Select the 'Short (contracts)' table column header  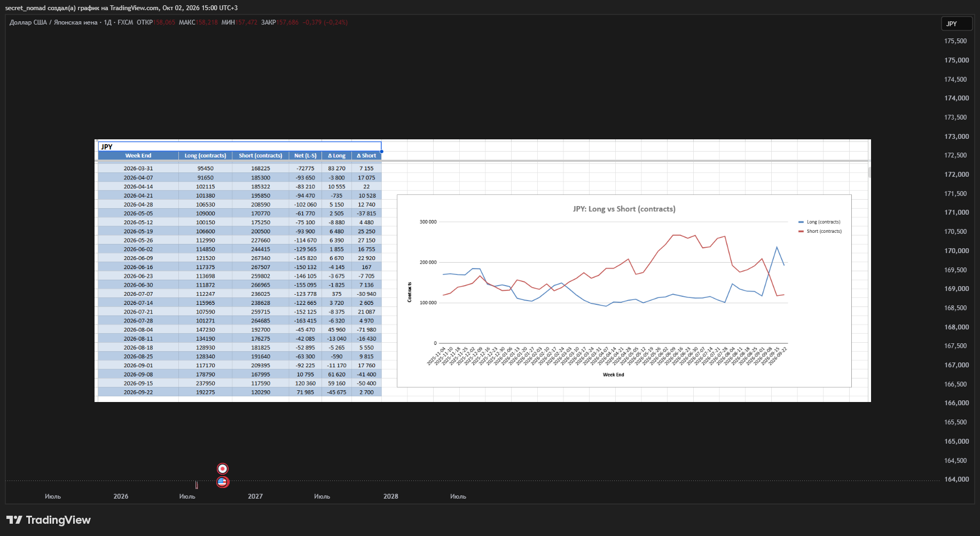coord(261,156)
